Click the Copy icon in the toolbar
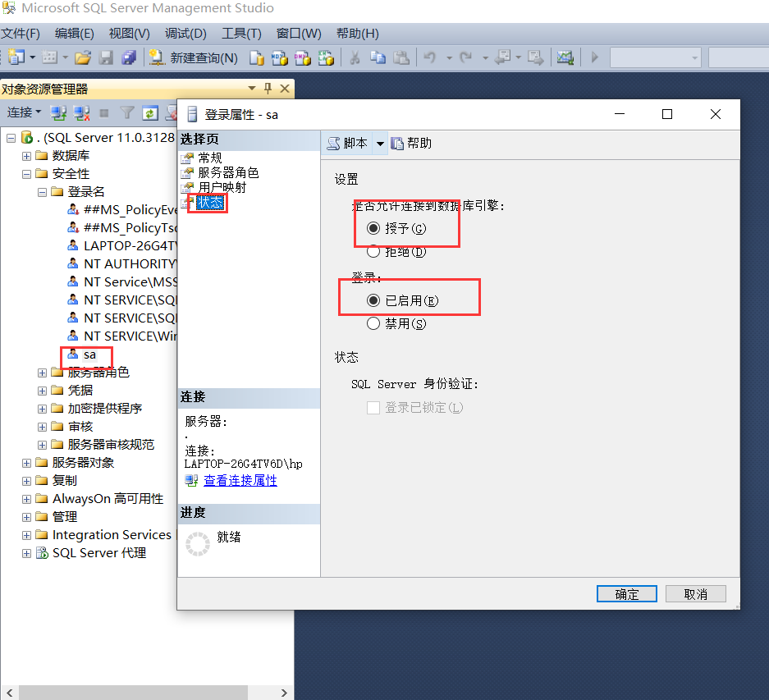769x700 pixels. (378, 58)
